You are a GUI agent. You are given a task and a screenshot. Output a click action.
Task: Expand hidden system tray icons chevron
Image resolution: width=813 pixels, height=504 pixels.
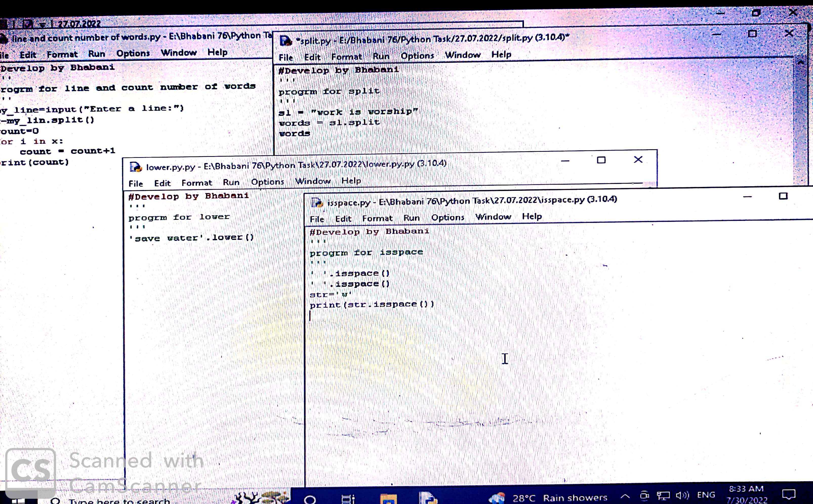pos(625,496)
